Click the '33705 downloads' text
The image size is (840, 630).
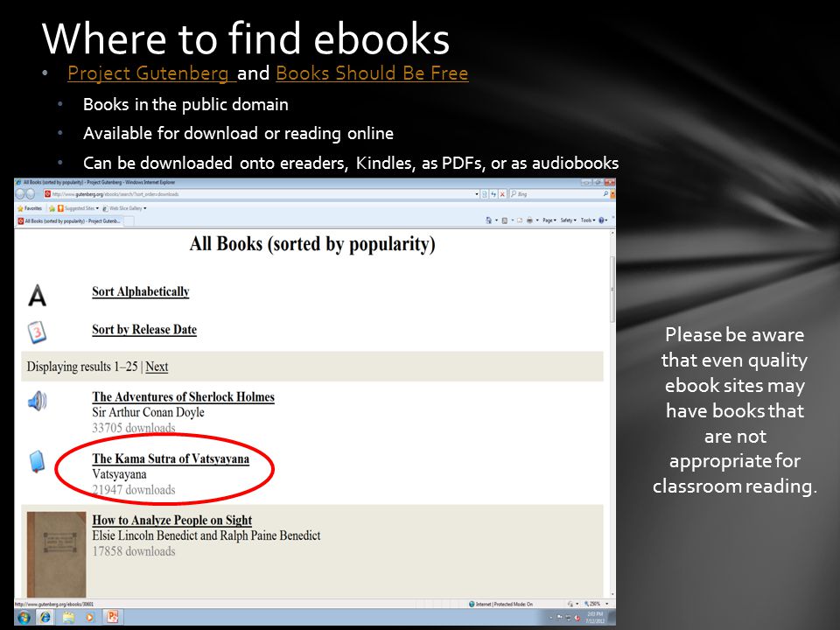pyautogui.click(x=133, y=428)
